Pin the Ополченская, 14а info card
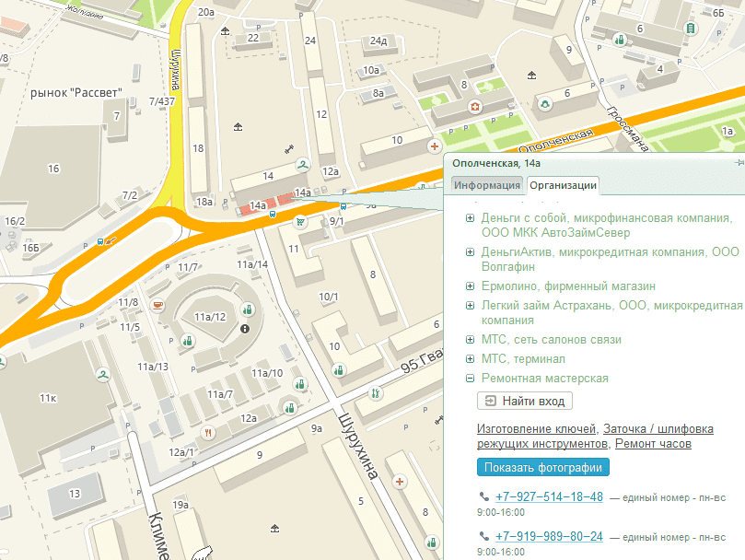 click(x=739, y=163)
